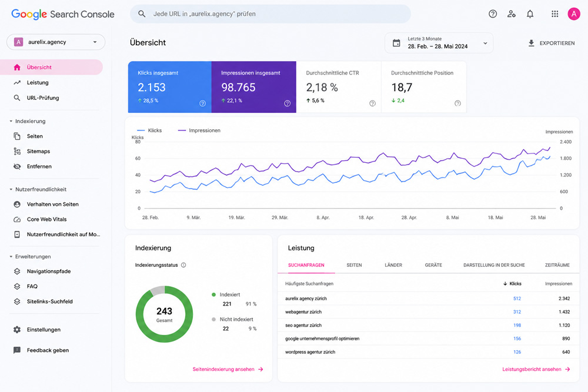Viewport: 588px width, 392px height.
Task: Open Seitenindexierung ansehen link
Action: (228, 369)
